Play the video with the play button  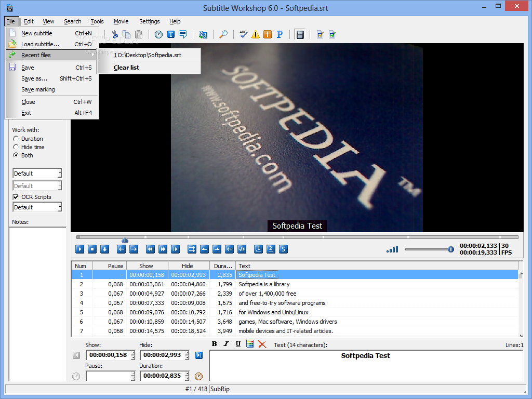pos(79,249)
